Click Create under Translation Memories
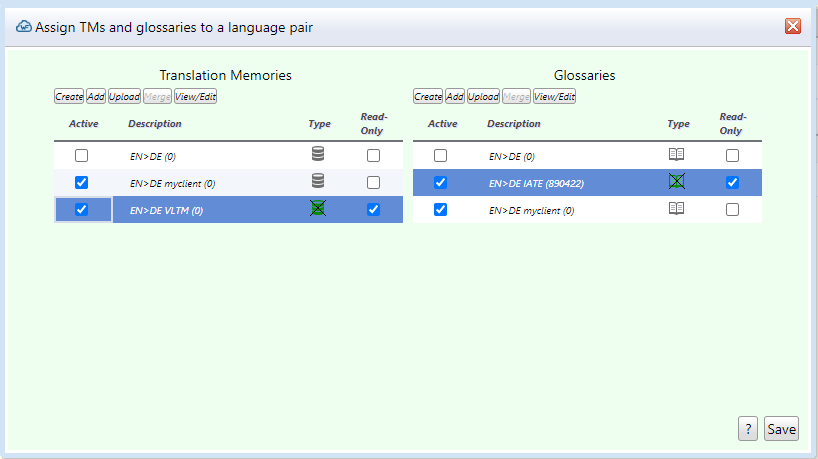This screenshot has height=459, width=818. [69, 97]
